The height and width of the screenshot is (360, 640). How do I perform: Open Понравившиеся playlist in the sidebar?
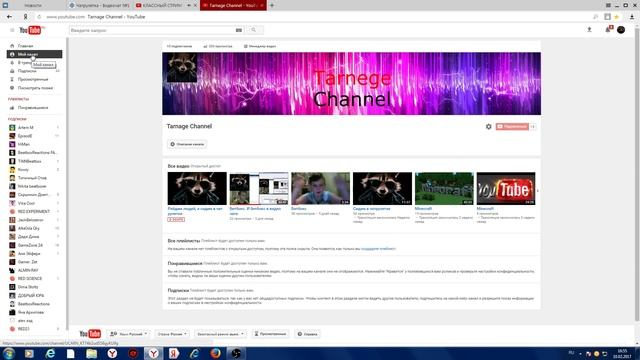(x=34, y=108)
